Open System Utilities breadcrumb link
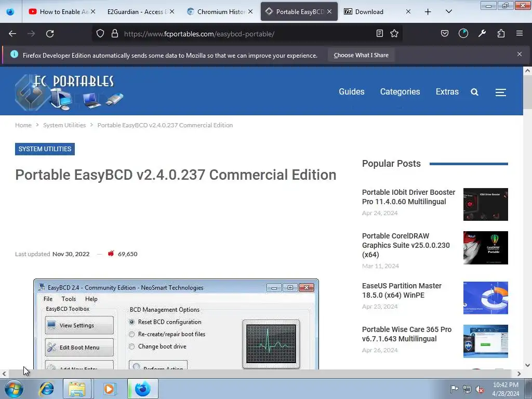Screen dimensions: 532x399 (x=64, y=125)
